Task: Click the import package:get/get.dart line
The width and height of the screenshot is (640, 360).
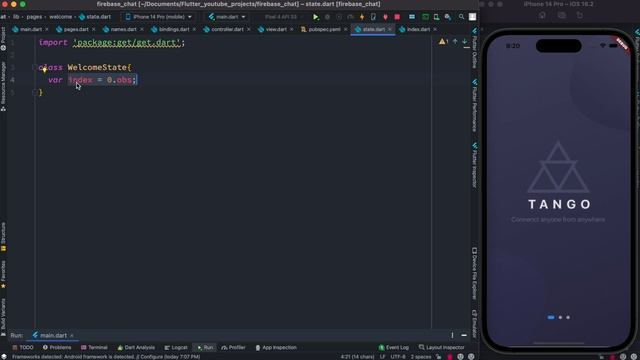Action: (x=112, y=42)
